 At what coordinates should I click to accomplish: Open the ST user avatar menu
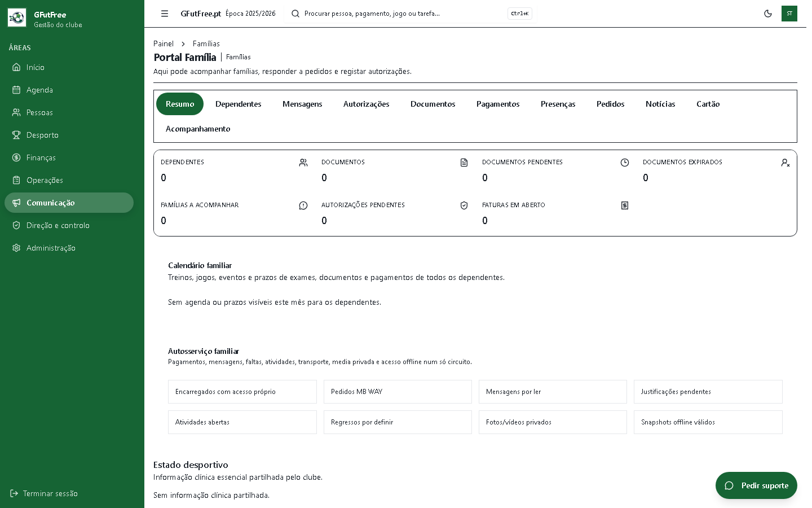point(789,14)
